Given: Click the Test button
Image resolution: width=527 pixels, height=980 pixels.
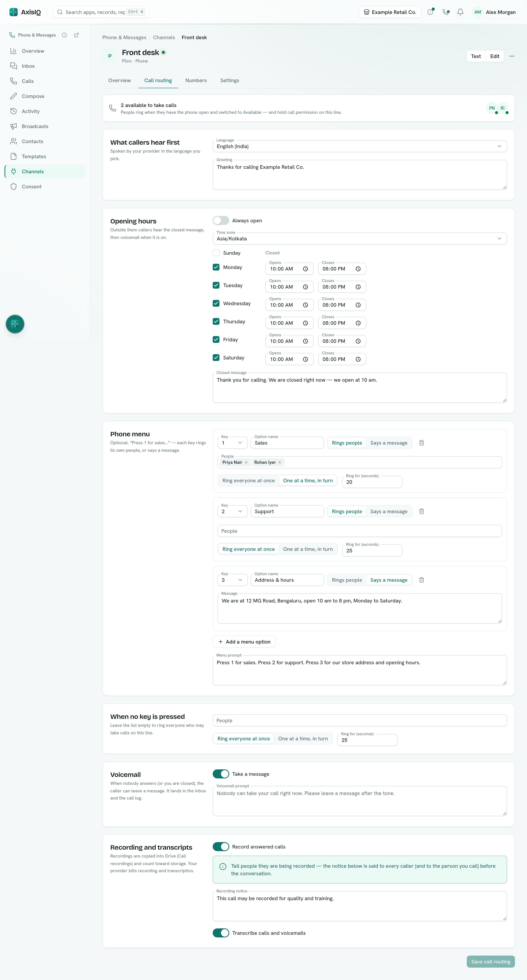Looking at the screenshot, I should [476, 56].
